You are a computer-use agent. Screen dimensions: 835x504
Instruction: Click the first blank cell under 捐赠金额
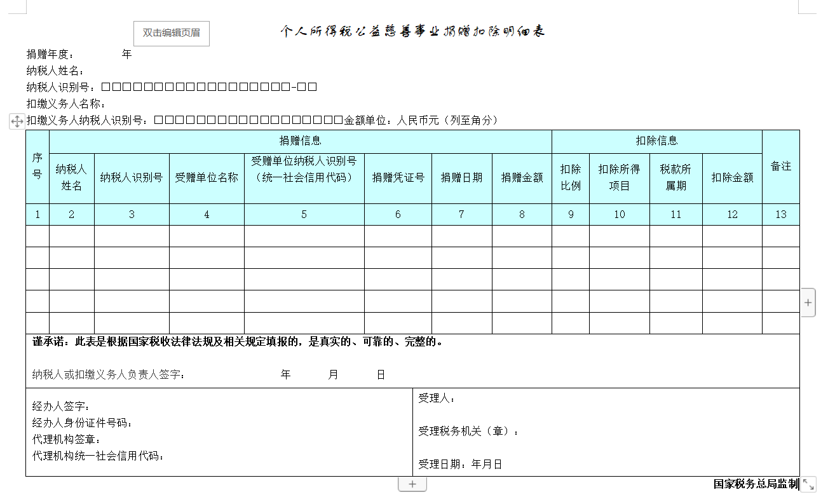[522, 236]
